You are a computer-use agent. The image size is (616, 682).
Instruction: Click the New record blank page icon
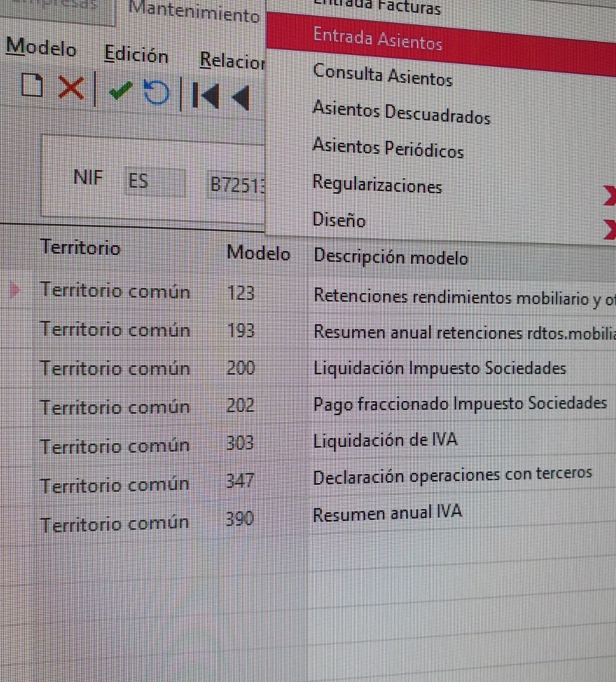[x=32, y=84]
